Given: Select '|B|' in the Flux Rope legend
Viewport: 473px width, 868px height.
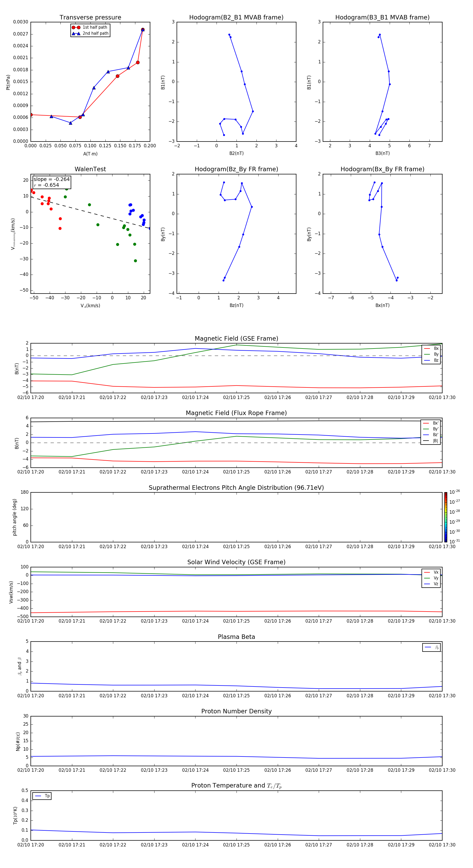Looking at the screenshot, I should pyautogui.click(x=431, y=441).
